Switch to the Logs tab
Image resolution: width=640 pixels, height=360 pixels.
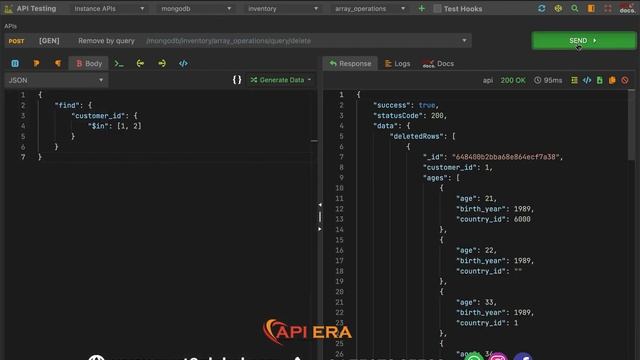point(398,63)
